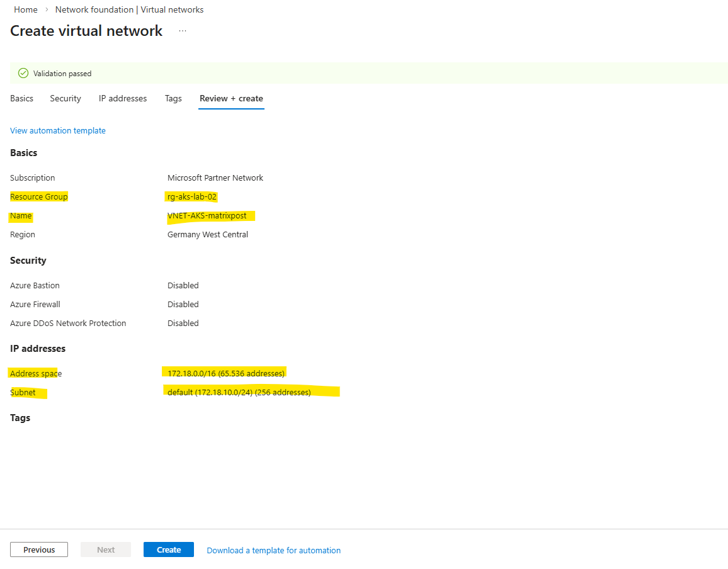Download a template for automation
This screenshot has width=728, height=569.
[274, 550]
